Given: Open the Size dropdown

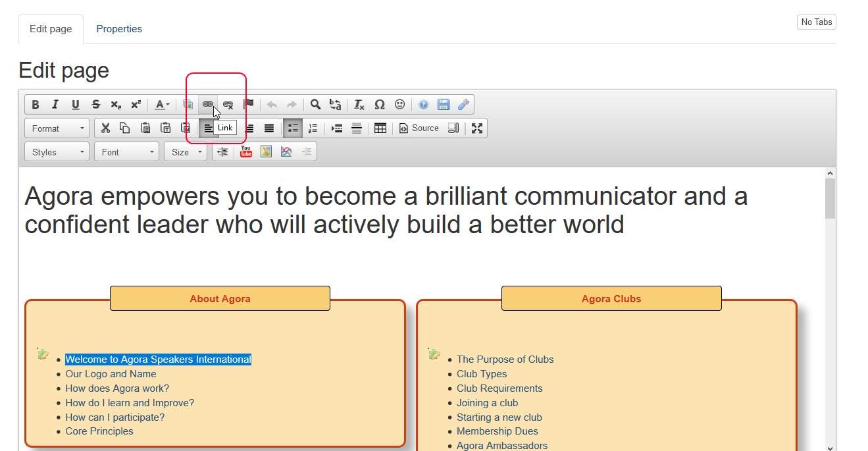Looking at the screenshot, I should [x=185, y=152].
